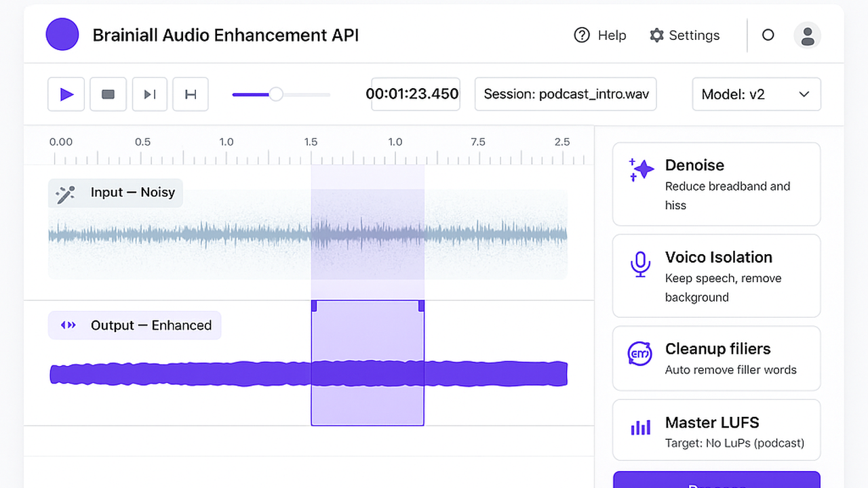Click the left selection handle on Output track
The height and width of the screenshot is (488, 868).
(314, 306)
